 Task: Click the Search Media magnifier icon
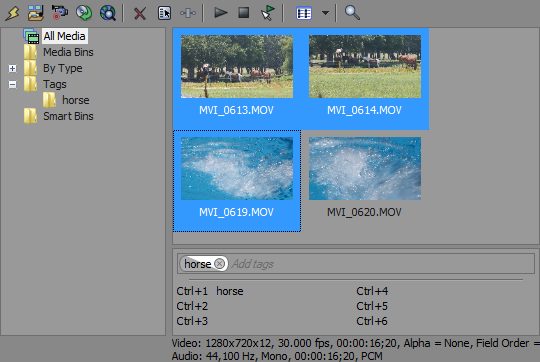point(352,13)
